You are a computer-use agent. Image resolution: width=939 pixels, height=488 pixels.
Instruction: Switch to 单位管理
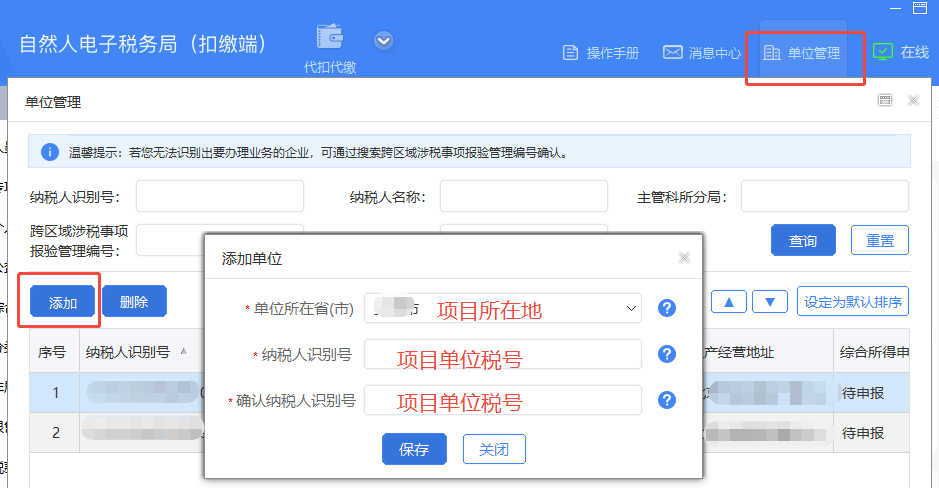[801, 53]
